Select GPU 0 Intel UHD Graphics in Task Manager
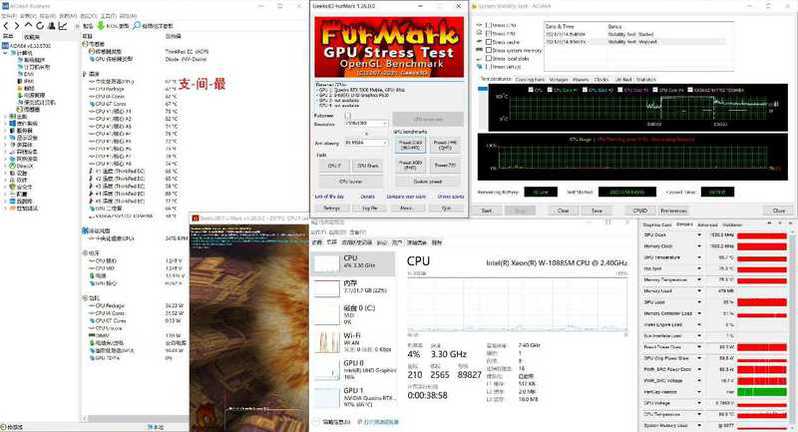 pyautogui.click(x=353, y=369)
